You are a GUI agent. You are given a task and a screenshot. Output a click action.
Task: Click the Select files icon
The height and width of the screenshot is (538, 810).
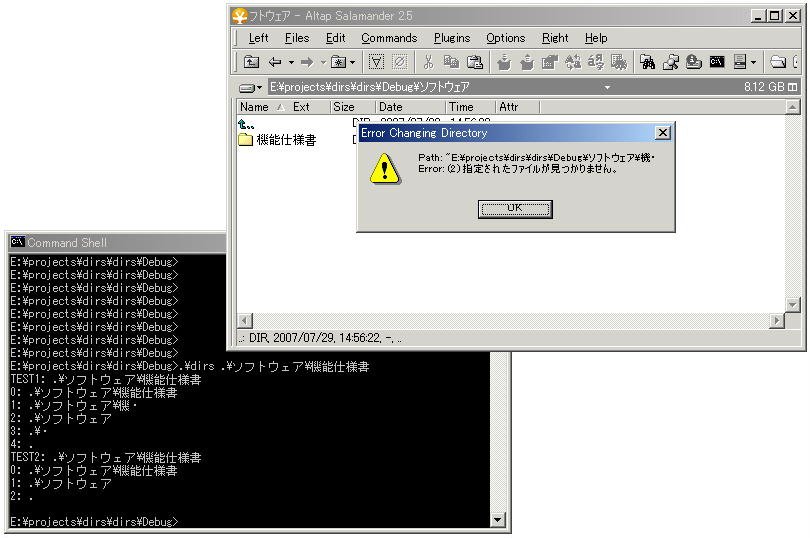[x=376, y=63]
